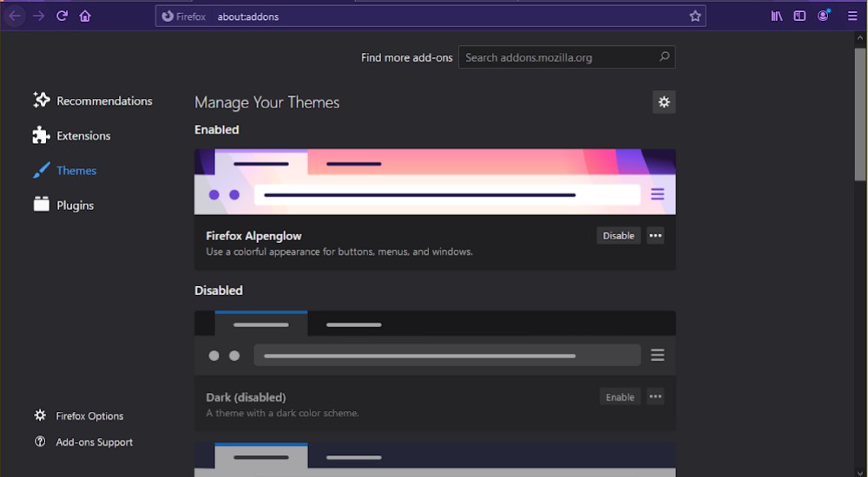Bookmark this page with the star
Viewport: 868px width, 477px height.
695,16
